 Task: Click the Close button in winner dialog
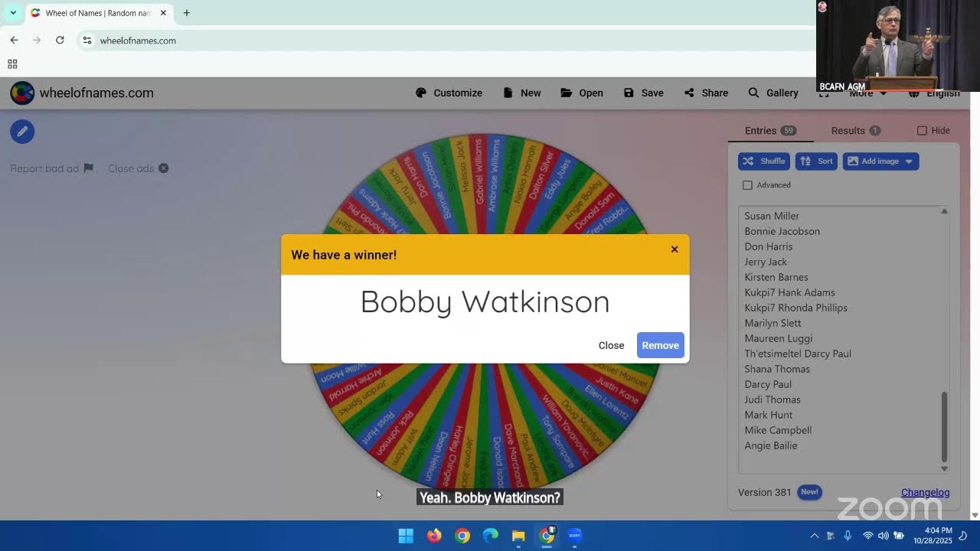[611, 345]
